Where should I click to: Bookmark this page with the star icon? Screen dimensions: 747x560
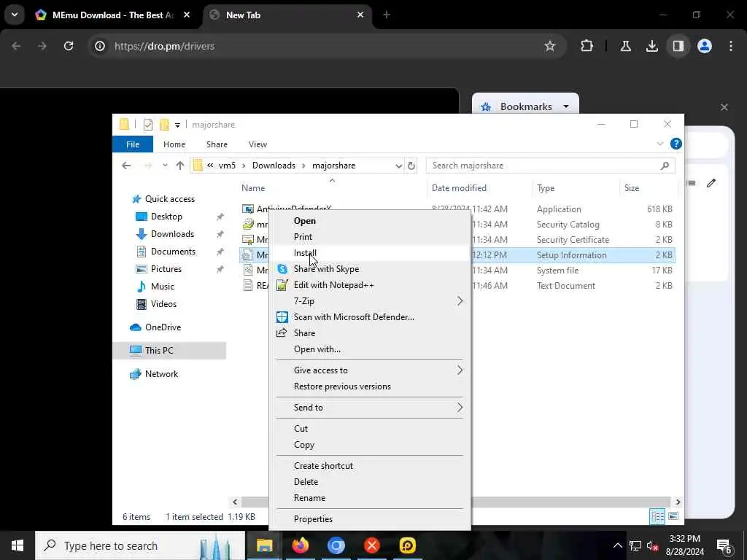(550, 46)
